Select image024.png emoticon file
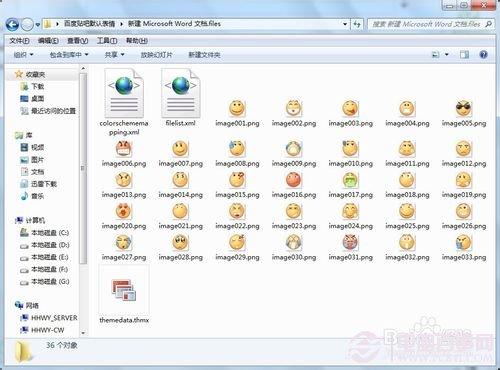Image resolution: width=500 pixels, height=370 pixels. click(350, 211)
